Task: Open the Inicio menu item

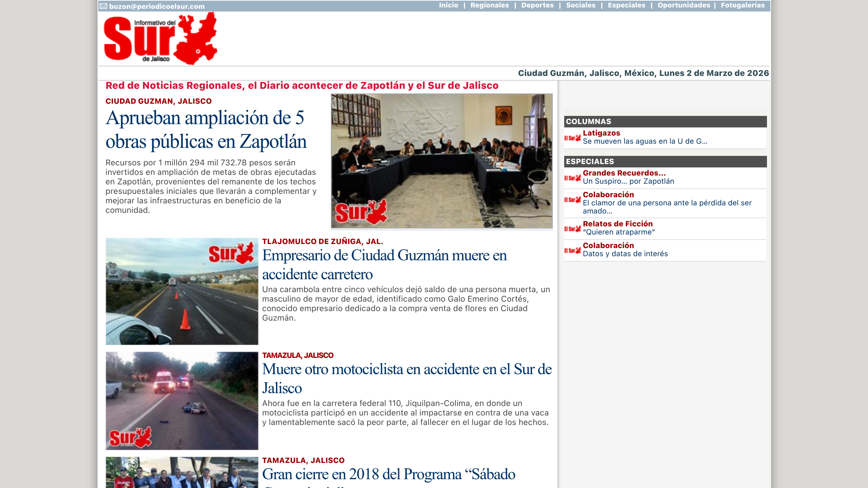Action: tap(449, 5)
